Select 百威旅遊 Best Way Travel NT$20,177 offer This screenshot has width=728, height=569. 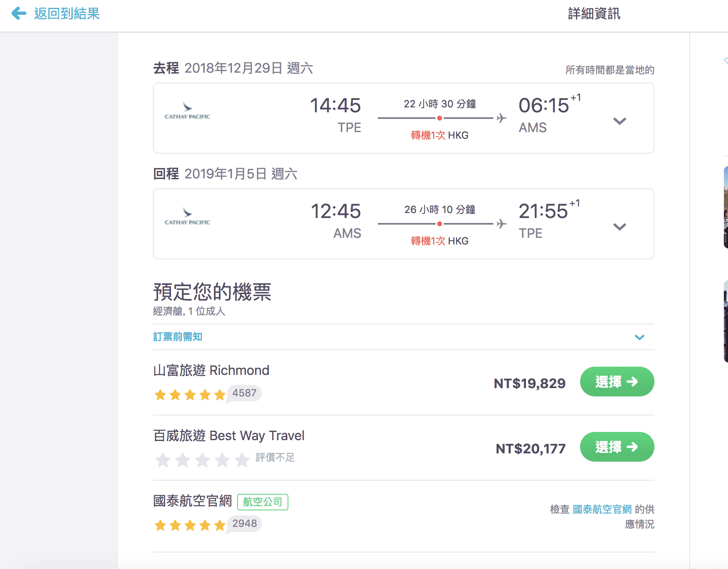(617, 447)
